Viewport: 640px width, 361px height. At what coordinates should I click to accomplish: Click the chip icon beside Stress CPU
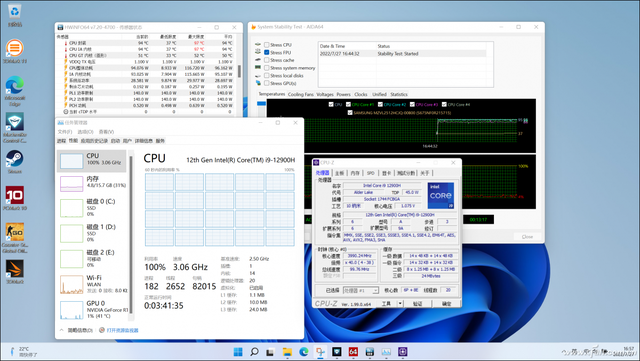(x=258, y=45)
